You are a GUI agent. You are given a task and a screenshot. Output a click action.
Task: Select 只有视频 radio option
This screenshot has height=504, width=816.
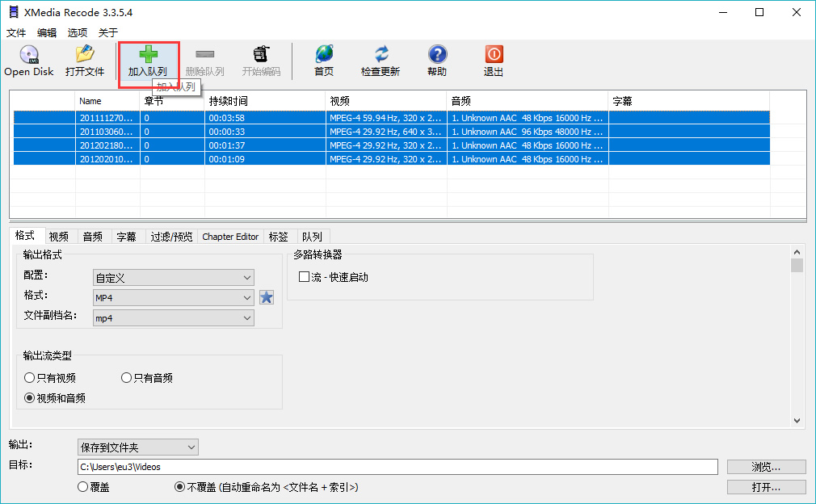(30, 378)
